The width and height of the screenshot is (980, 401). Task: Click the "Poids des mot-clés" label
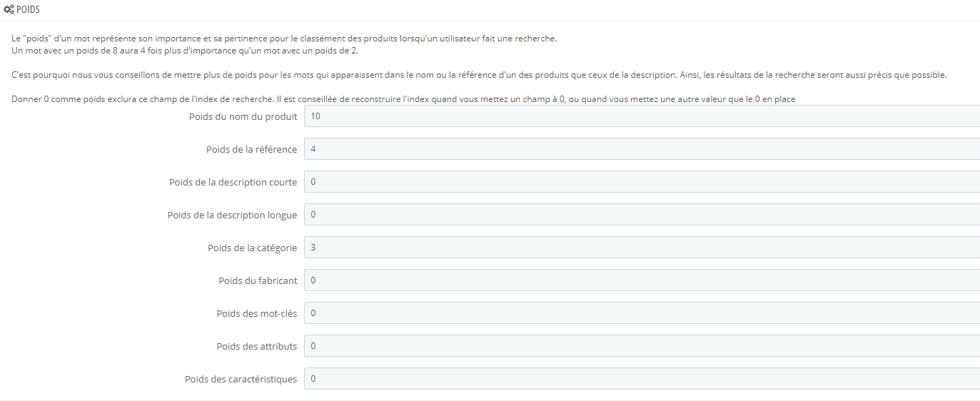[x=256, y=313]
